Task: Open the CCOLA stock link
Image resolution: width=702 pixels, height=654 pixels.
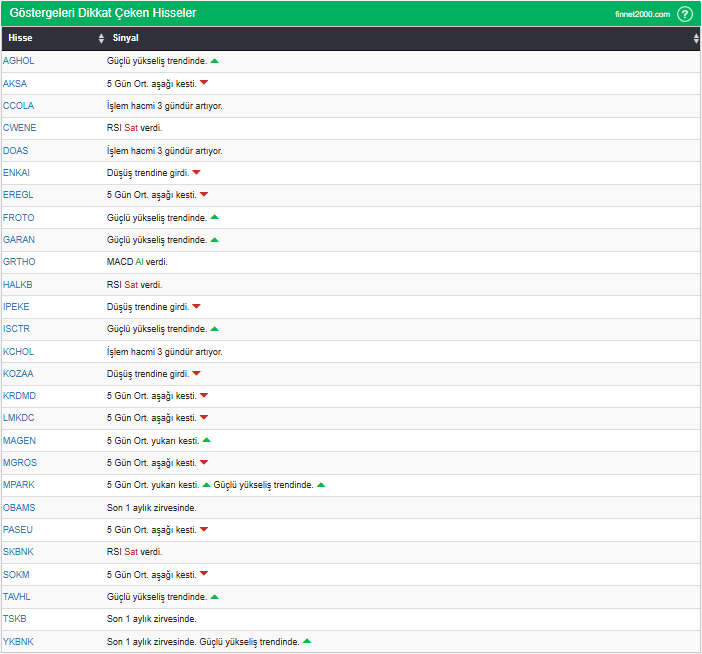Action: click(x=19, y=106)
